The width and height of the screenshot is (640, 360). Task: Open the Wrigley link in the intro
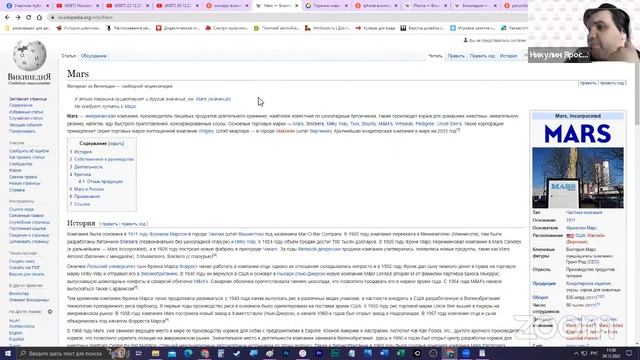coord(206,131)
